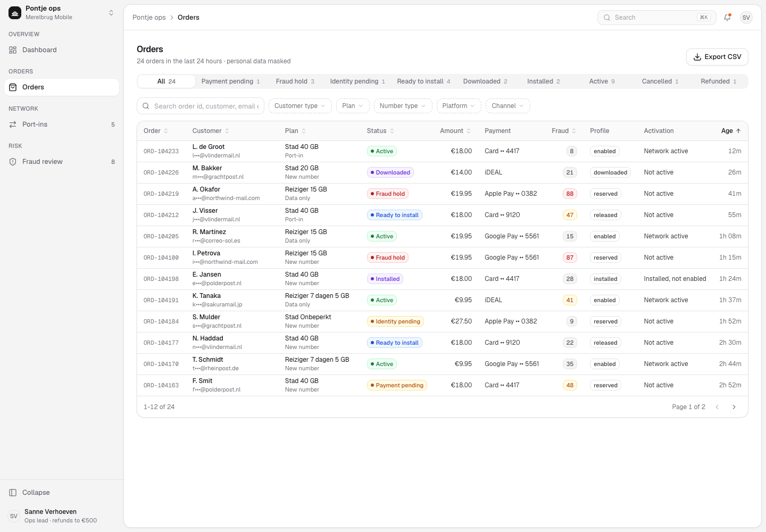Switch to the Ready to install tab

click(x=424, y=81)
